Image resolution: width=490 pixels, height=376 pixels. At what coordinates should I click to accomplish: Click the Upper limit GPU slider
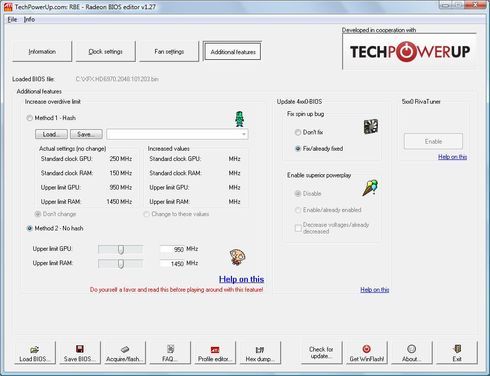[x=121, y=249]
